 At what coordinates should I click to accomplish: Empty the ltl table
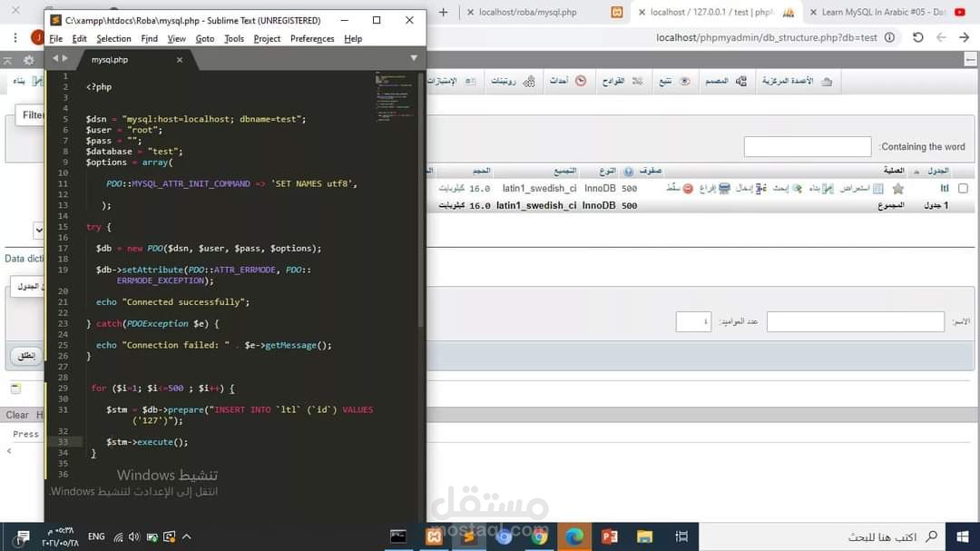tap(715, 188)
